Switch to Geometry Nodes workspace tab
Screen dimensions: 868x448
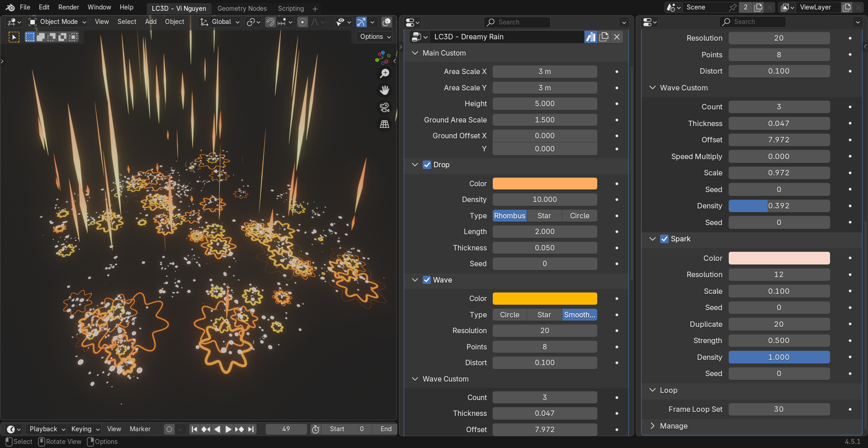(242, 9)
